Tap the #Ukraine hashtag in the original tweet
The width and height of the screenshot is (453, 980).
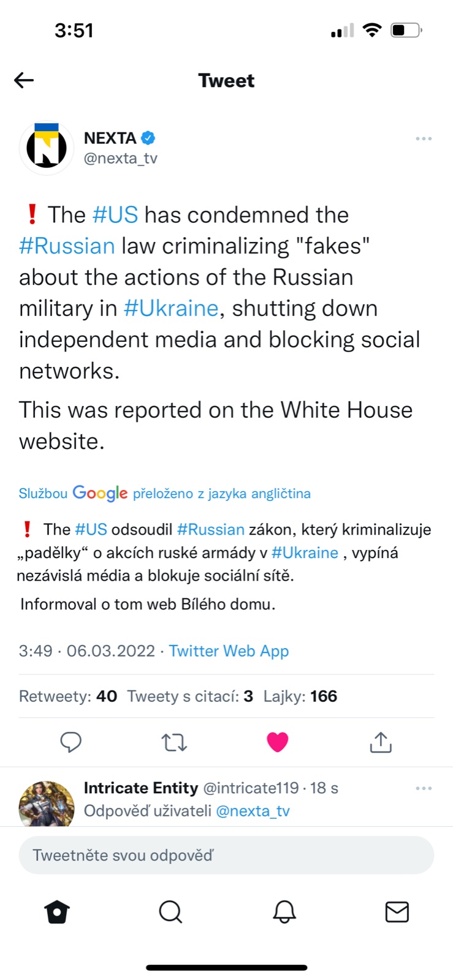[171, 309]
